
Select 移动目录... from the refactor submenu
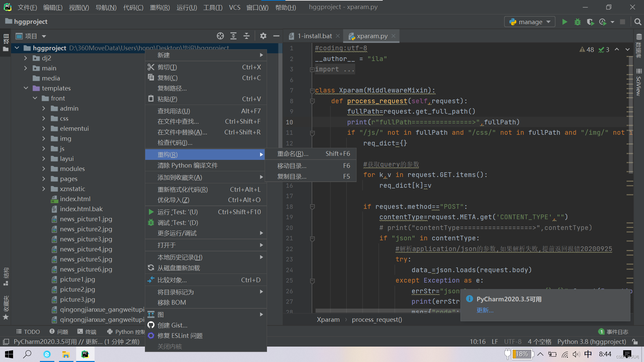pos(291,165)
